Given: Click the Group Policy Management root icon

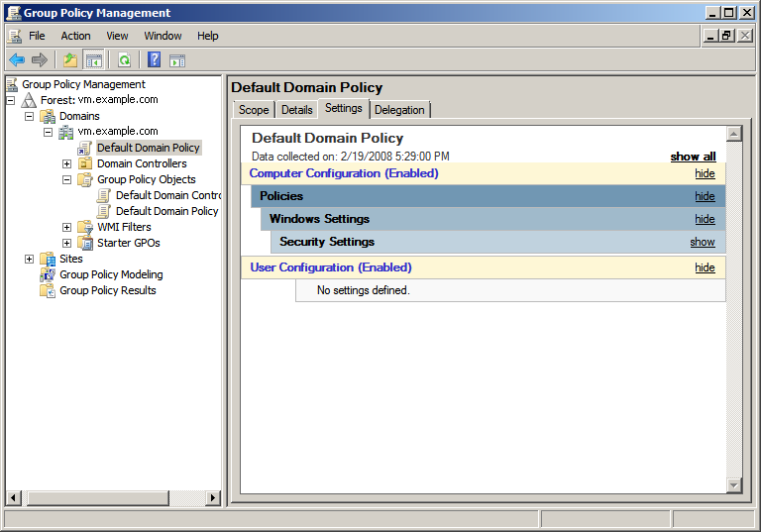Looking at the screenshot, I should 12,84.
